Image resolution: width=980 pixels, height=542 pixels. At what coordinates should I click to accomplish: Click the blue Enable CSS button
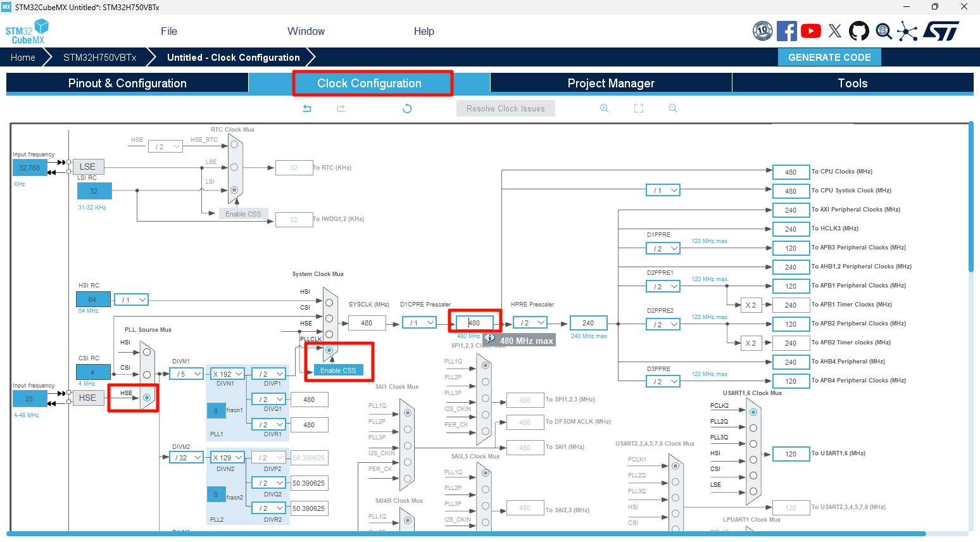338,370
